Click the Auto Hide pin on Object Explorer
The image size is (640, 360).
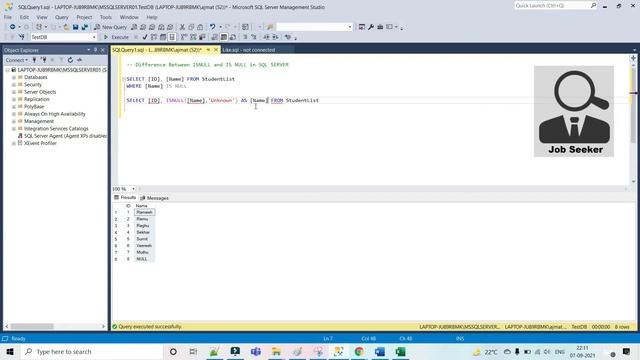coord(96,50)
